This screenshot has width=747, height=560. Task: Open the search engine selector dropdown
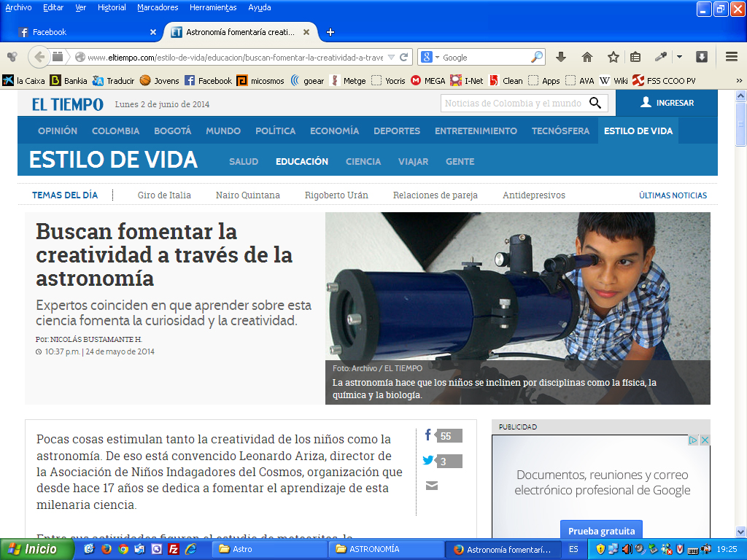[430, 58]
